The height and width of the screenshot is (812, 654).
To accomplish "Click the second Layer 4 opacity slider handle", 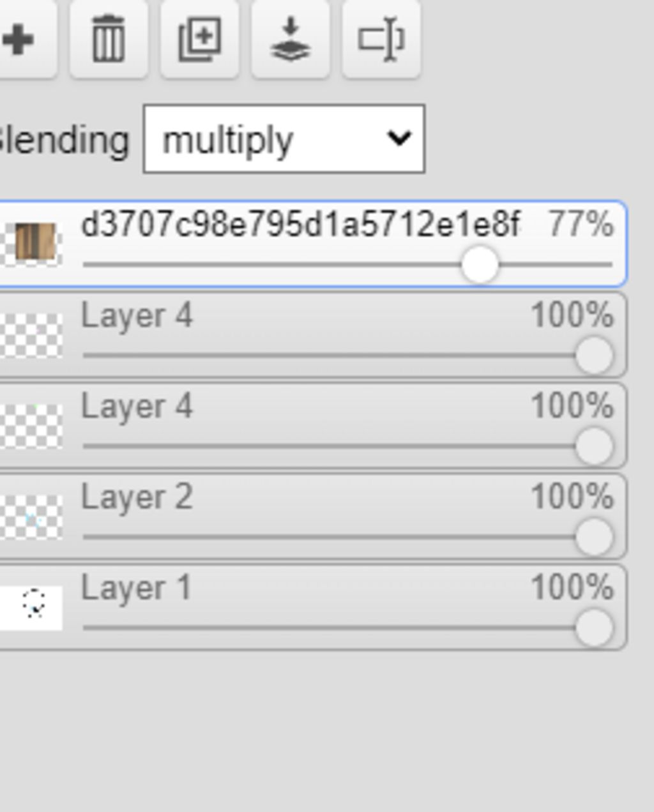I will [594, 446].
